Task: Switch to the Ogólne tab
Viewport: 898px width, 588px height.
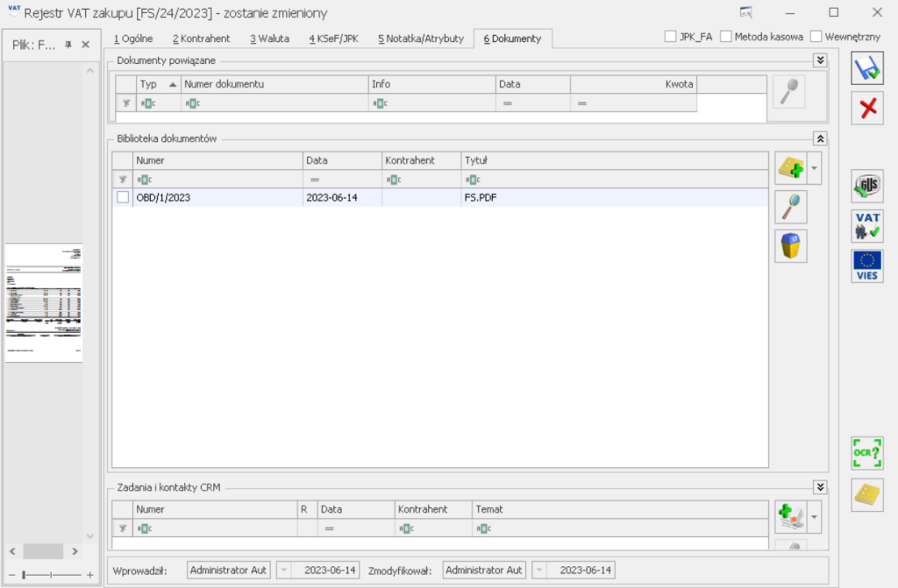Action: [133, 39]
